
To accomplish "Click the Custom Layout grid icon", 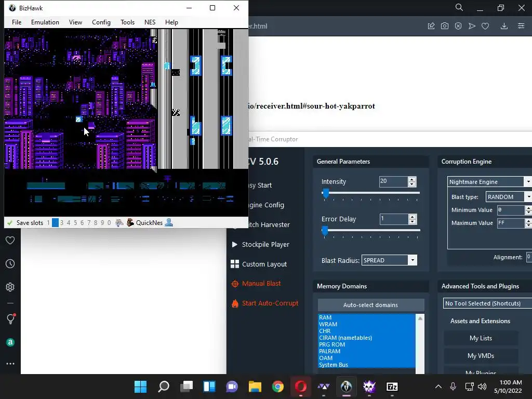I will tap(234, 264).
